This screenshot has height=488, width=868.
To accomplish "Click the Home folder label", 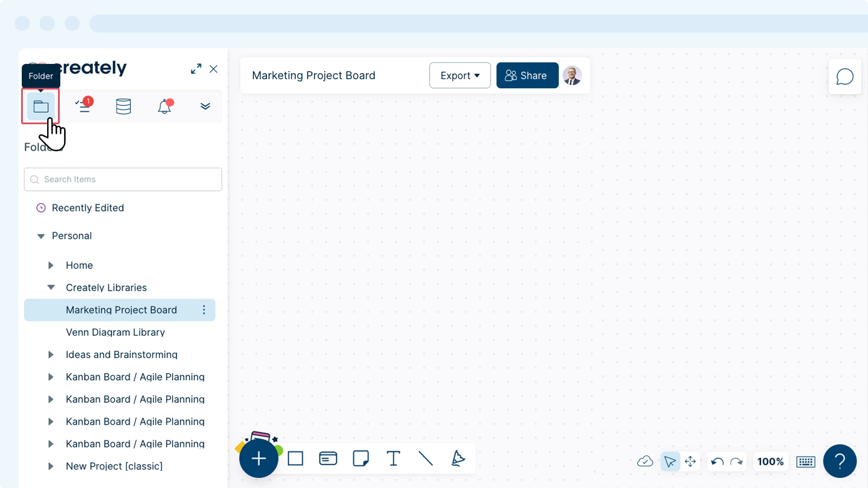I will coord(79,265).
